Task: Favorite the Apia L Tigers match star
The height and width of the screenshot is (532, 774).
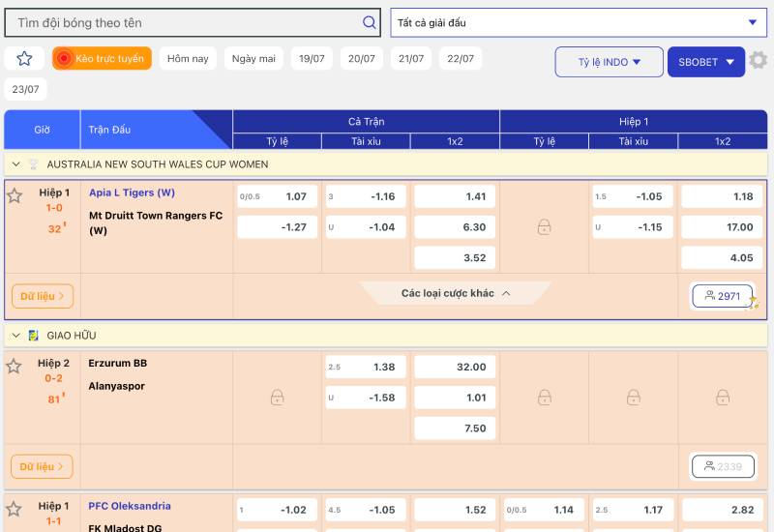Action: point(15,196)
